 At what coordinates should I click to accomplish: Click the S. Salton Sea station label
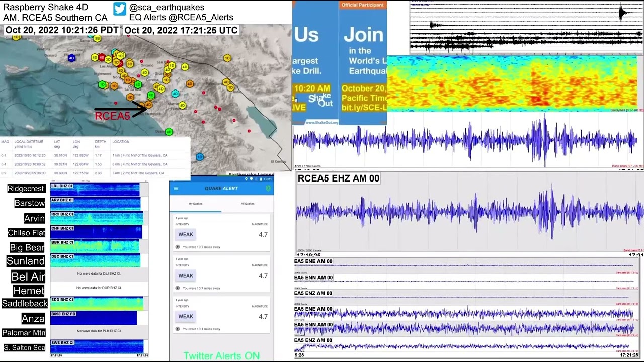pyautogui.click(x=25, y=347)
